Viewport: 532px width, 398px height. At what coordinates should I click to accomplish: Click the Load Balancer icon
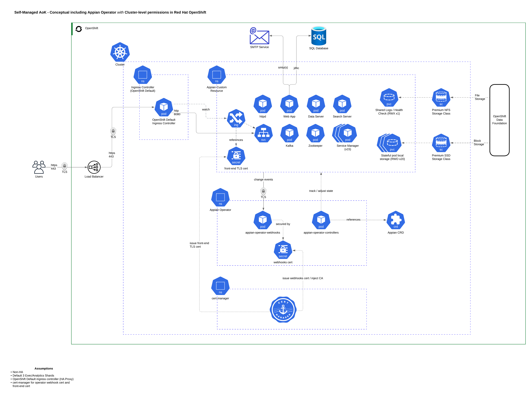tap(94, 167)
